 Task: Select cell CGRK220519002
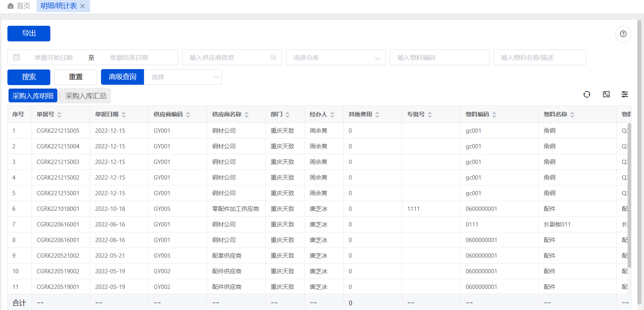point(58,271)
